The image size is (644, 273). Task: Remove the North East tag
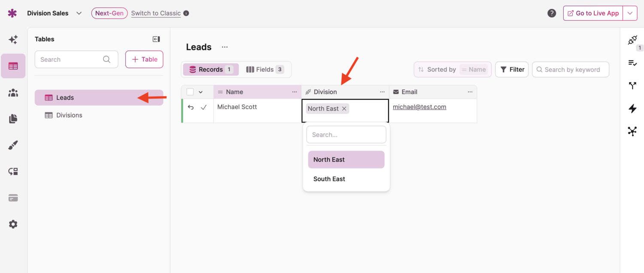pos(344,109)
